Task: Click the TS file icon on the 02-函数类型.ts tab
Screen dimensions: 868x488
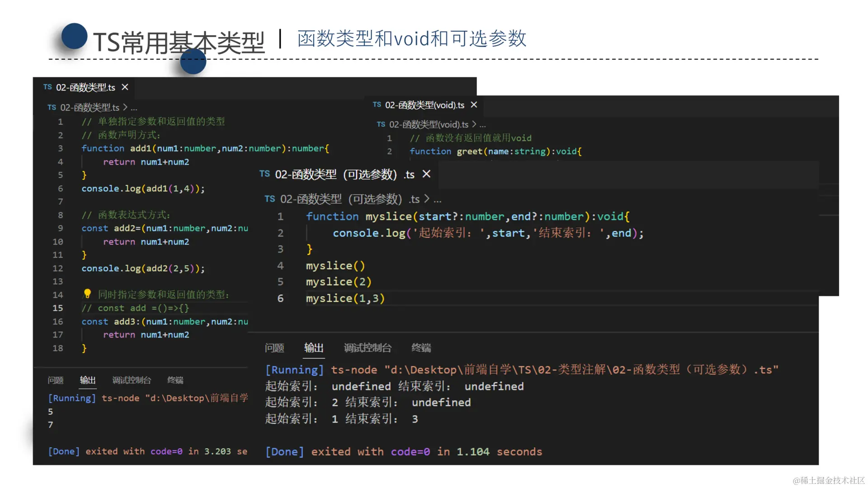Action: click(x=47, y=87)
